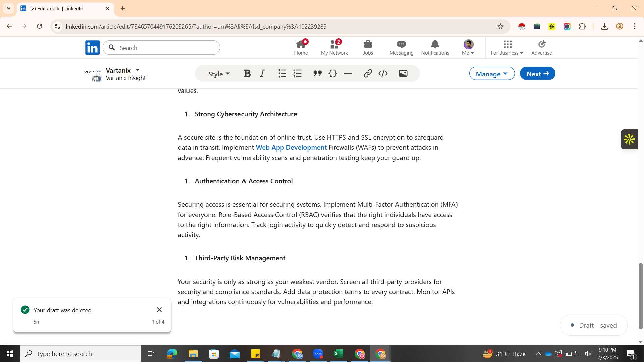Launch Microsoft Edge from taskbar
This screenshot has width=644, height=362.
(172, 354)
